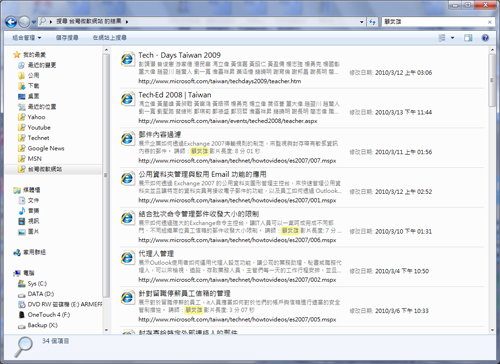Select Google News in the favorites list
Screen dimensions: 500x364
tap(46, 148)
